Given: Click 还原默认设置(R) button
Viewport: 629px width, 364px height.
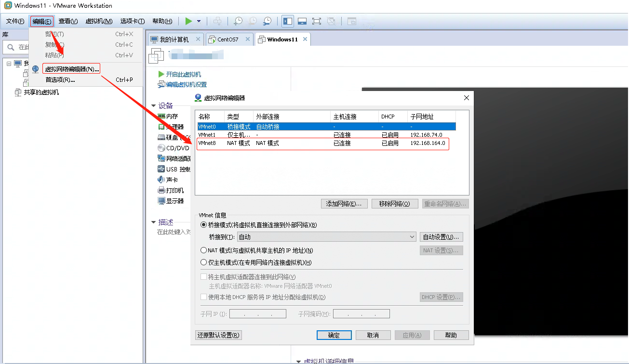Looking at the screenshot, I should click(x=218, y=335).
